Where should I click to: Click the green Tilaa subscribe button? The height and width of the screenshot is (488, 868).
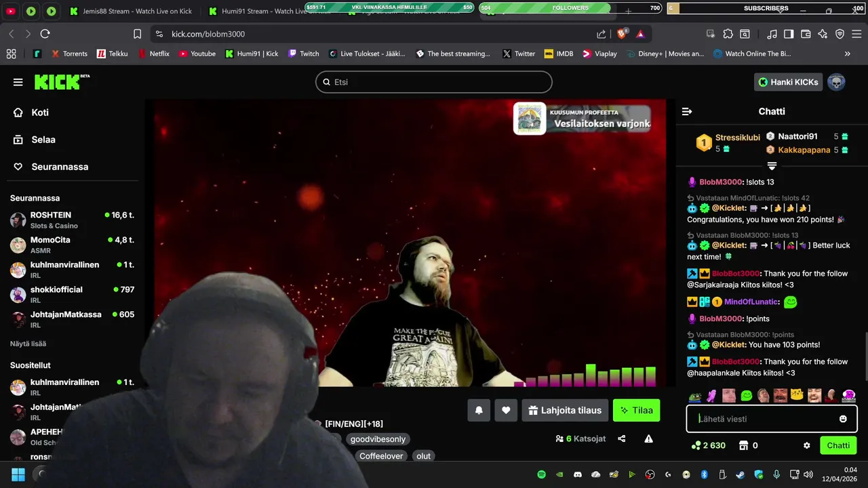click(x=636, y=410)
